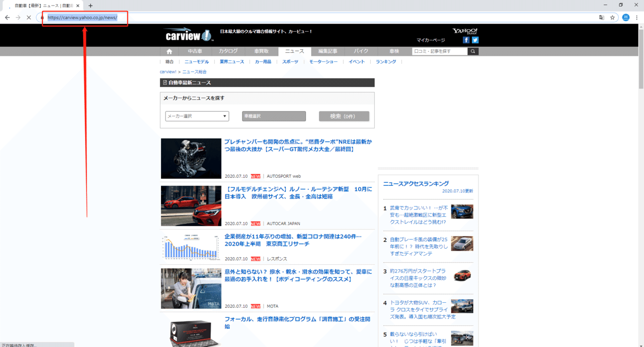Open ranking 2 ディアマンテ article

click(x=419, y=247)
